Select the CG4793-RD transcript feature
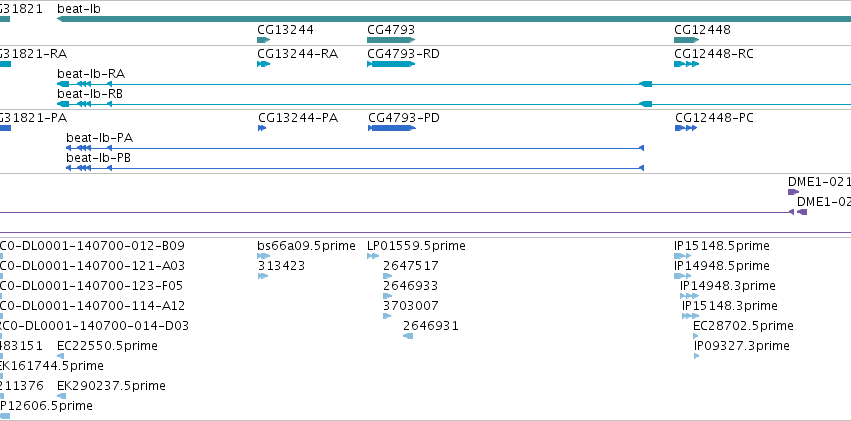This screenshot has width=851, height=421. click(x=391, y=64)
